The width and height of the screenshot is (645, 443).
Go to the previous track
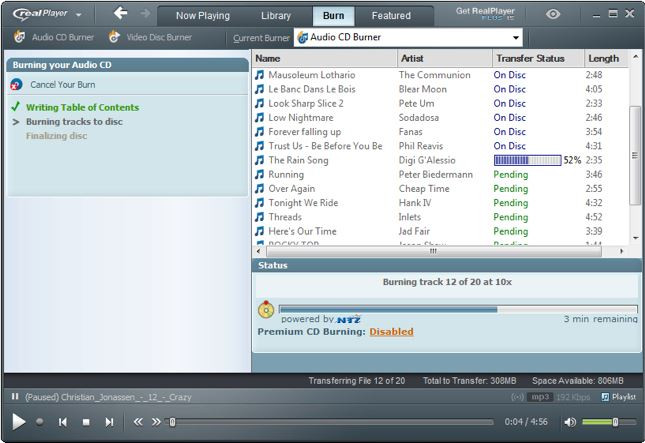pyautogui.click(x=63, y=422)
